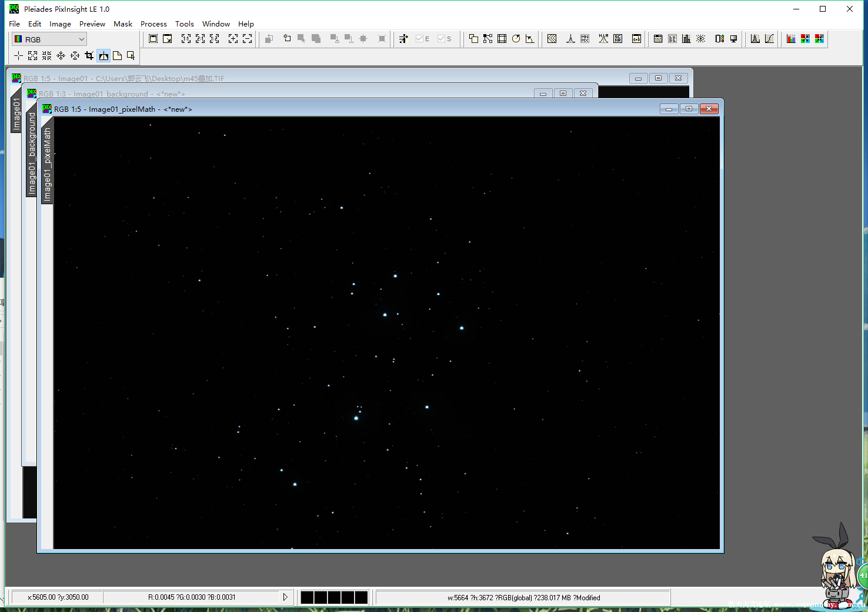
Task: Select the preview selection cursor tool
Action: point(131,56)
